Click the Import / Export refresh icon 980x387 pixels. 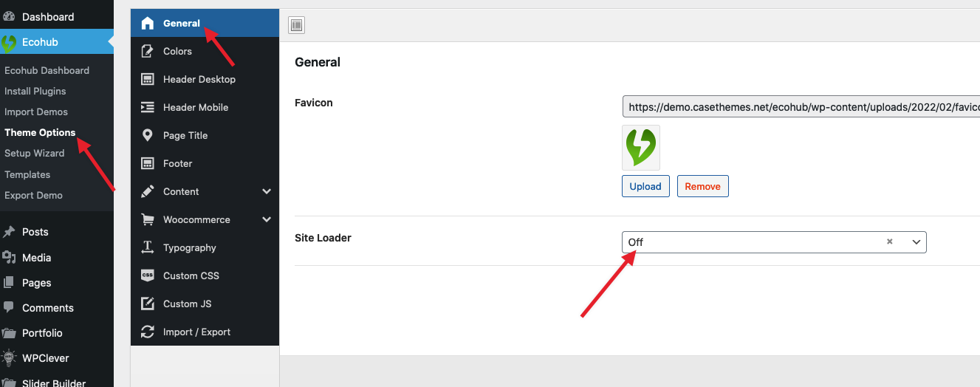148,332
